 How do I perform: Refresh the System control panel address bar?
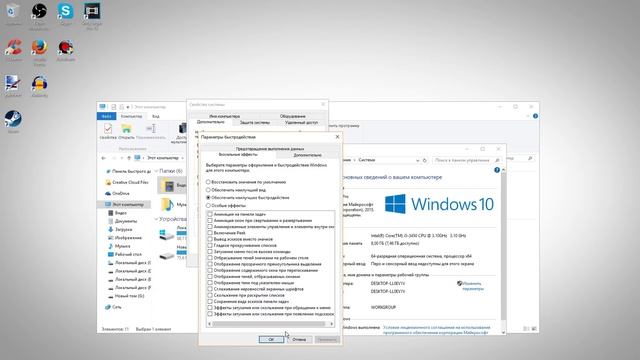pyautogui.click(x=424, y=160)
